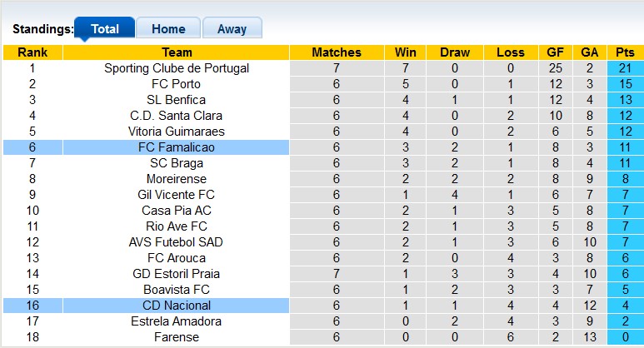Click the CD Nacional team link
Viewport: 644px width, 348px height.
(177, 306)
